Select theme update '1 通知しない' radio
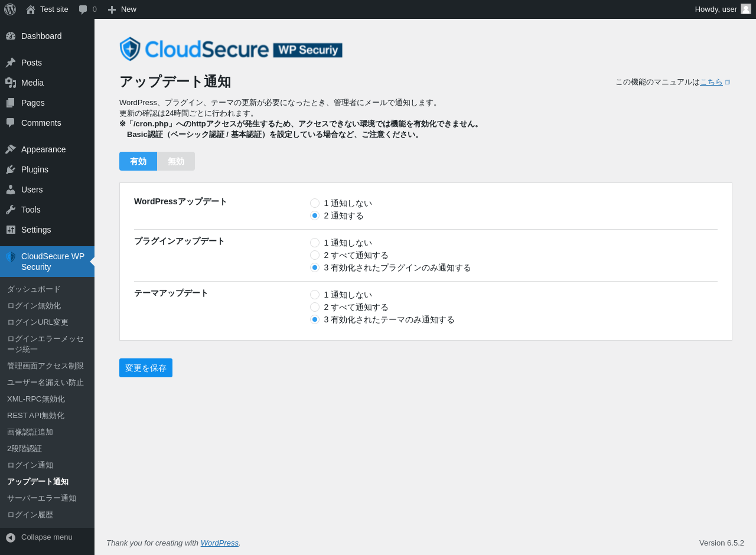This screenshot has height=555, width=756. (x=315, y=295)
